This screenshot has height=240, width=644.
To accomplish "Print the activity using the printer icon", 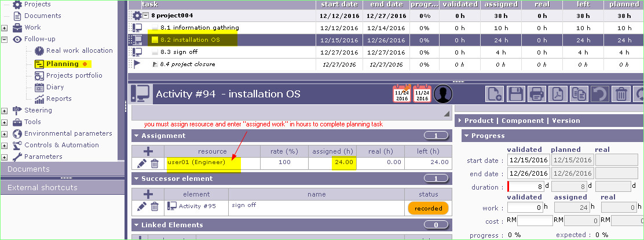I will [537, 94].
